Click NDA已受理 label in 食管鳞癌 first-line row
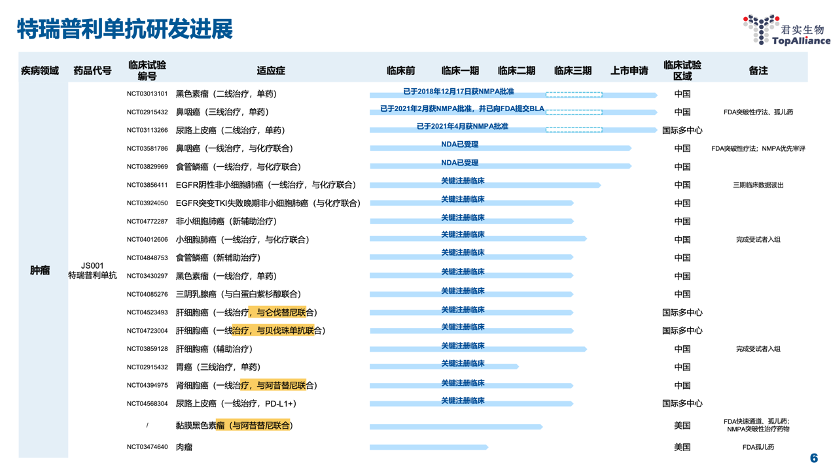 pyautogui.click(x=460, y=162)
